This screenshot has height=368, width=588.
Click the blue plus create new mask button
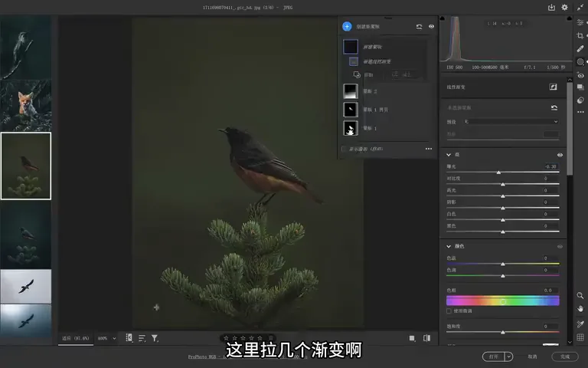coord(347,26)
